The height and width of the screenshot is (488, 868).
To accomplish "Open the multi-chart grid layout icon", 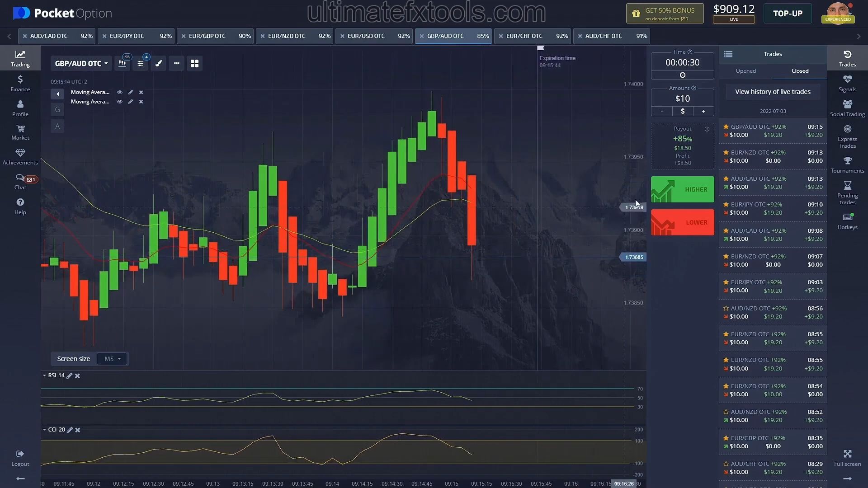I will click(195, 64).
